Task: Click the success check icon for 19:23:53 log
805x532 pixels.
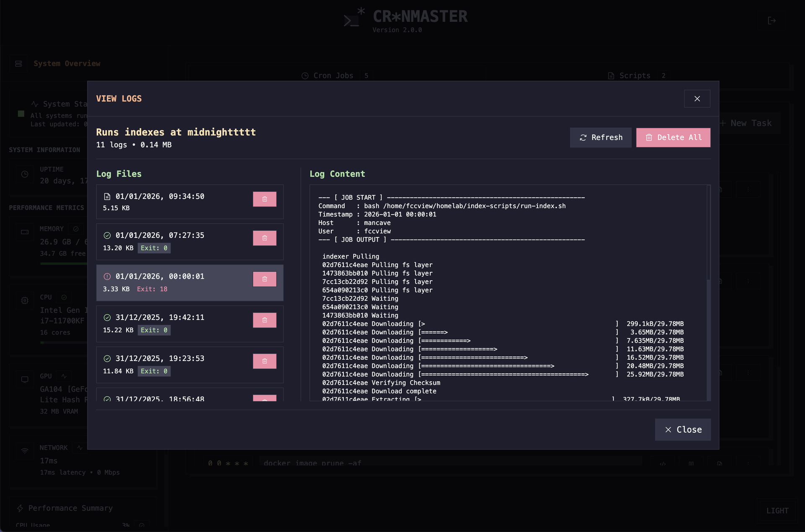Action: pyautogui.click(x=107, y=359)
